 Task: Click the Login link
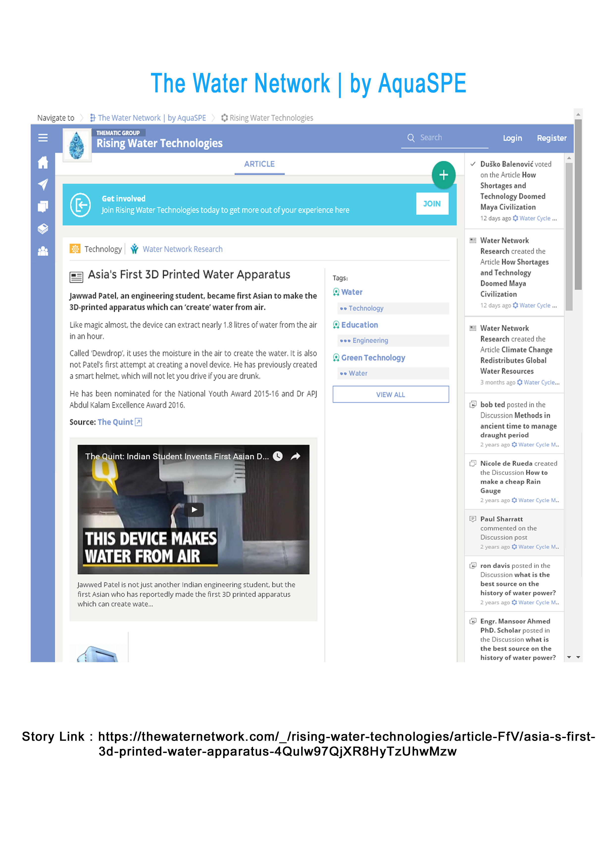[512, 138]
